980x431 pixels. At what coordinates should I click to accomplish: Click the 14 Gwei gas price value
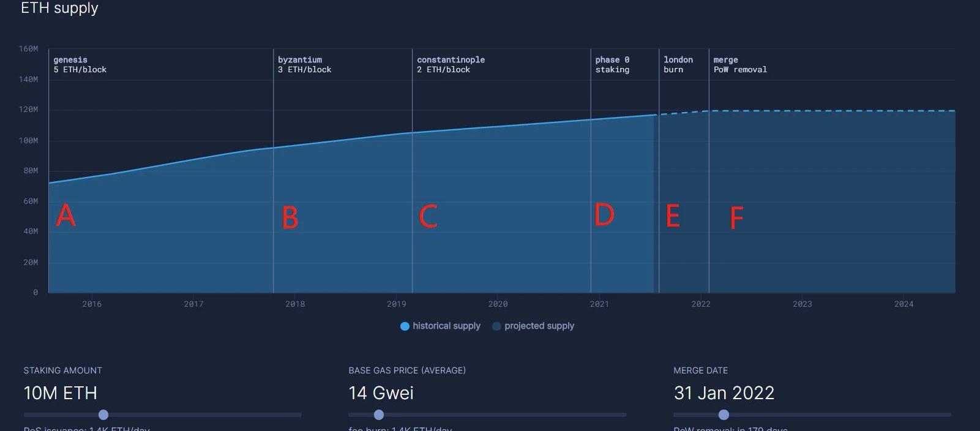[x=381, y=393]
